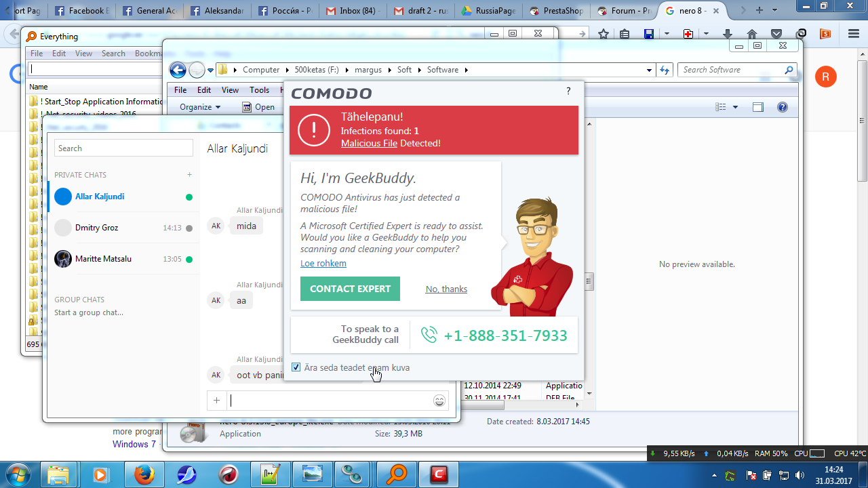Click 'Start a group chat...' link

(x=89, y=312)
